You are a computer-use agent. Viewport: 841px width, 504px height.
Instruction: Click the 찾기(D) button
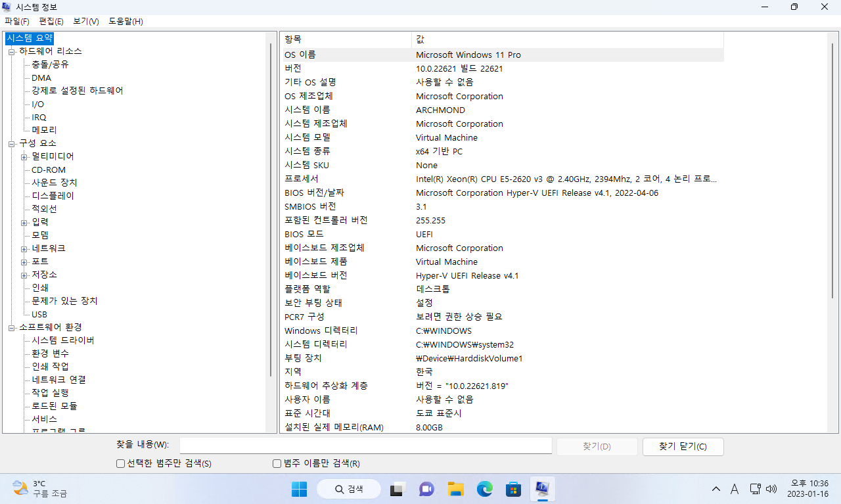(x=597, y=447)
